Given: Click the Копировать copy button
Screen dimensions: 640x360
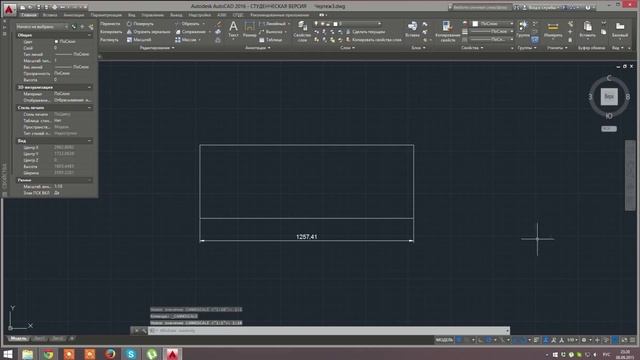Looking at the screenshot, I should [x=111, y=31].
